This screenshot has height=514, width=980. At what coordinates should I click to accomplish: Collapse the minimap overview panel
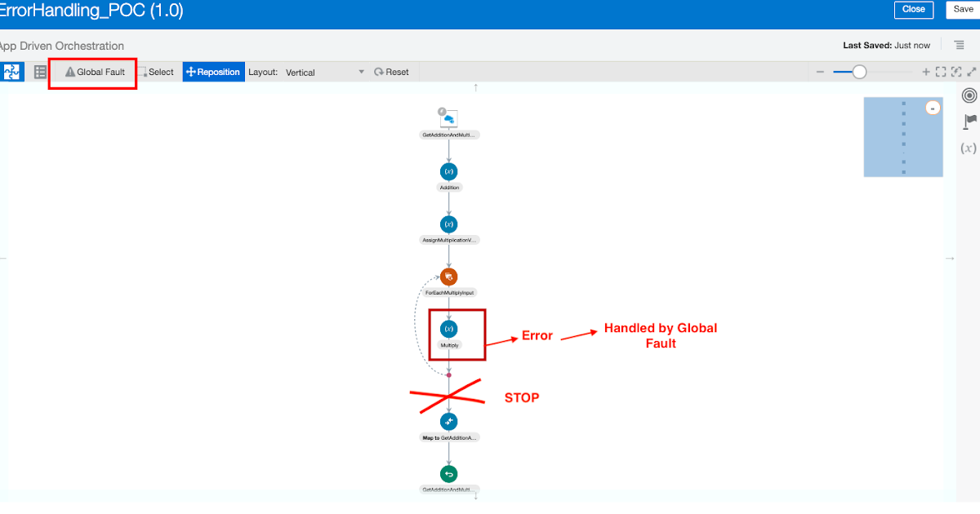pyautogui.click(x=932, y=107)
